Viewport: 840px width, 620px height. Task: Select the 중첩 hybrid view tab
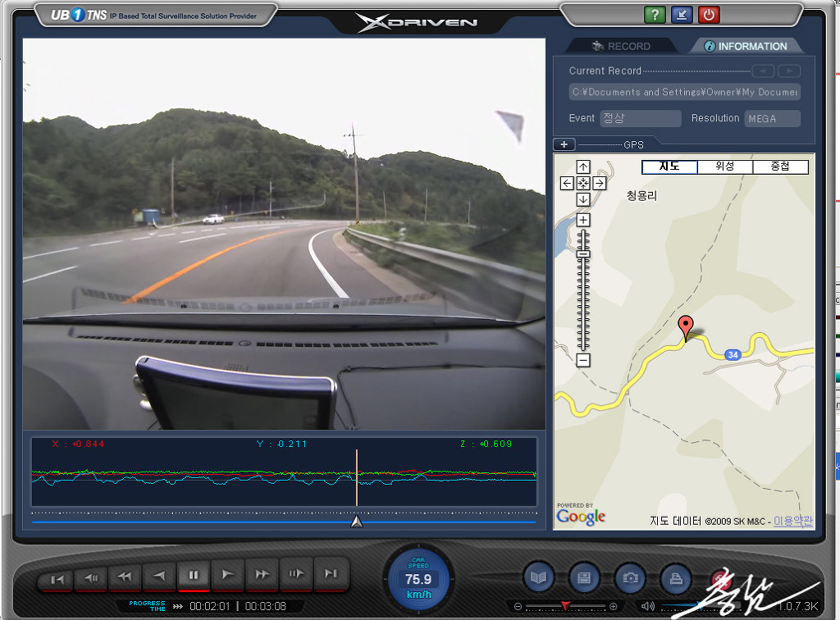click(x=781, y=167)
